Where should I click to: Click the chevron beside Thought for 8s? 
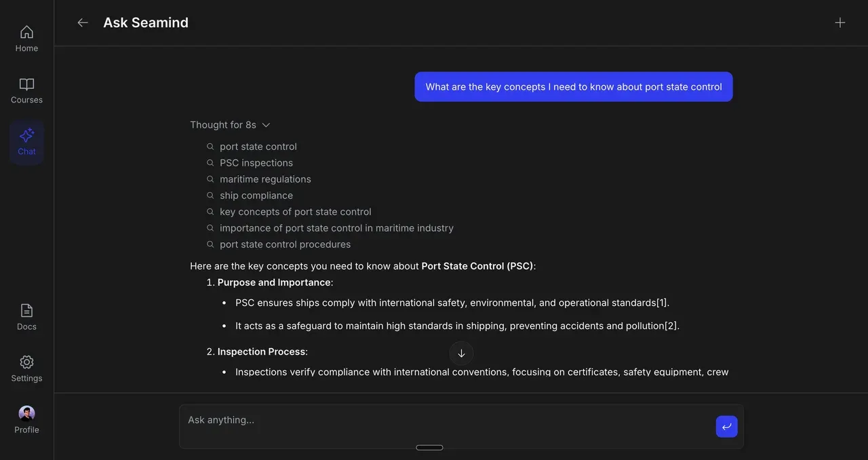click(266, 125)
